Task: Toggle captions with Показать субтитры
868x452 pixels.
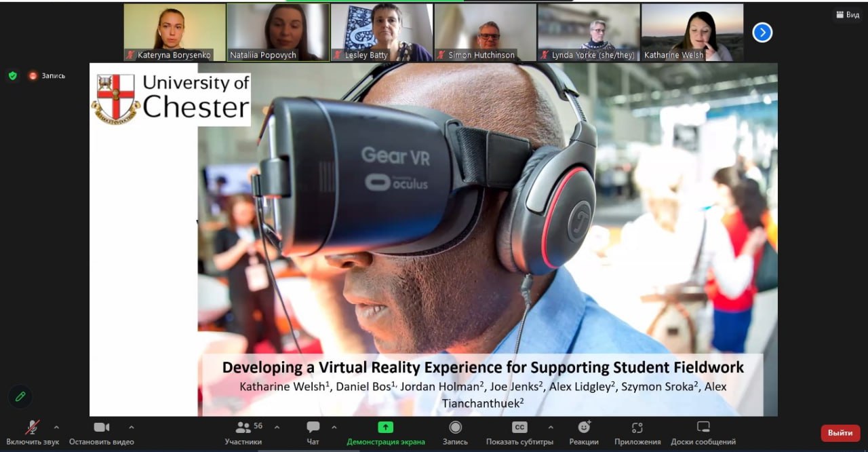Action: tap(519, 433)
